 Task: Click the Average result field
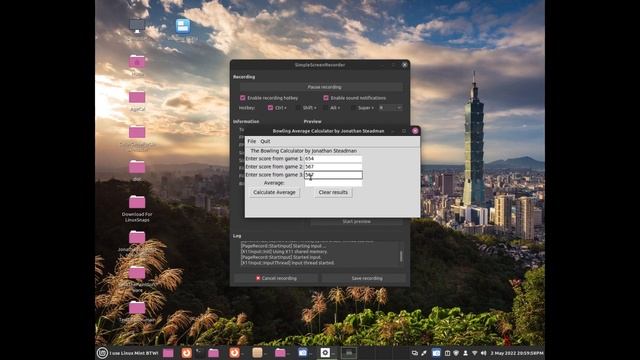(x=333, y=183)
